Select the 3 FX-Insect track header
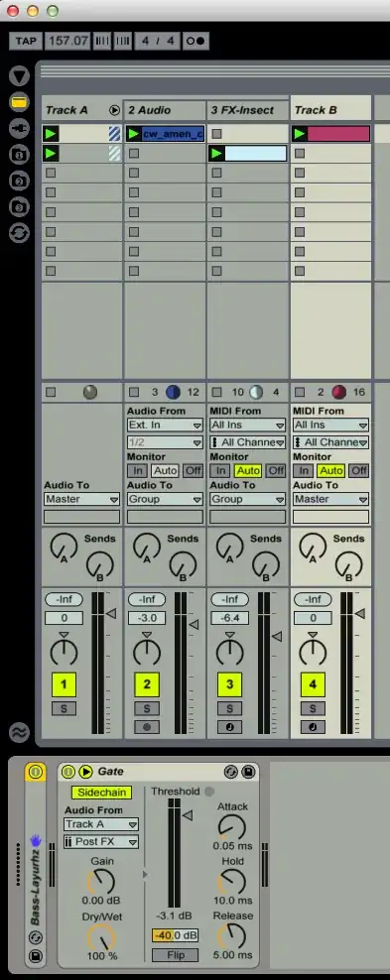Screen dimensions: 390x980 [x=247, y=111]
